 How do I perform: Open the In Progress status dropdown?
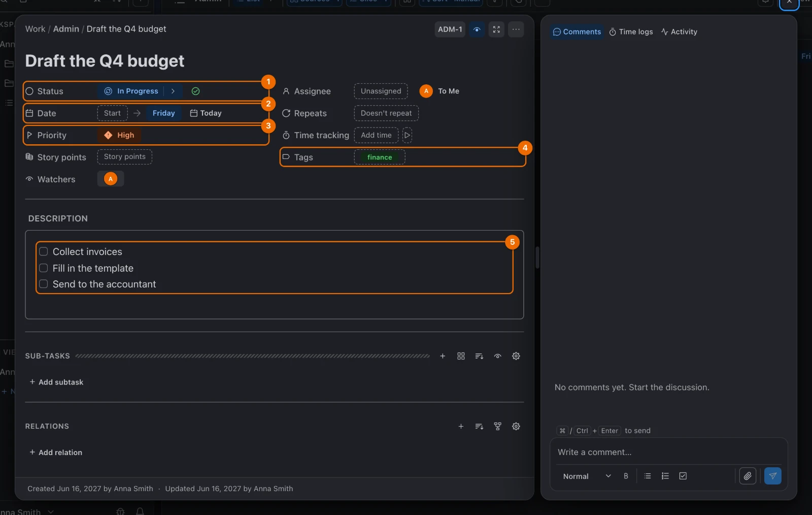[x=132, y=91]
